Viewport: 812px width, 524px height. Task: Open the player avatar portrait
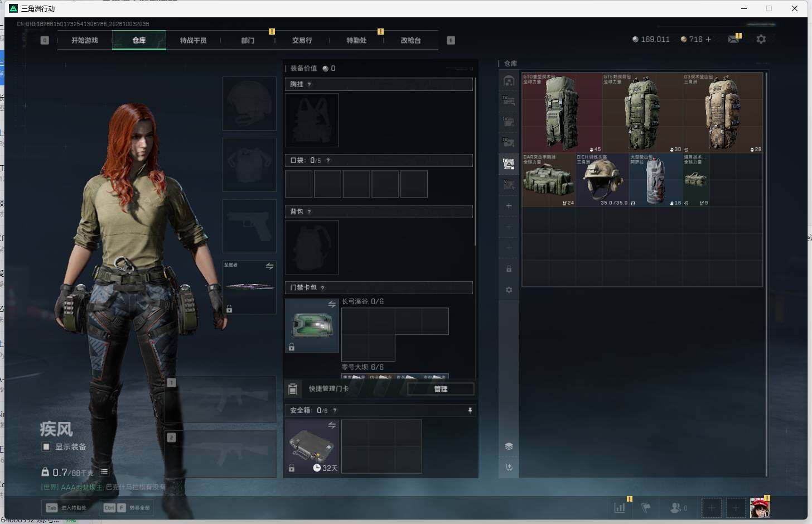click(x=759, y=508)
